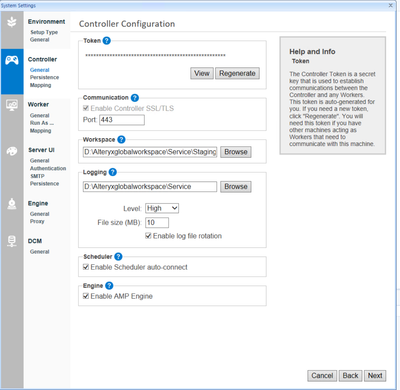Image resolution: width=400 pixels, height=390 pixels.
Task: Show help for Token
Action: click(106, 41)
